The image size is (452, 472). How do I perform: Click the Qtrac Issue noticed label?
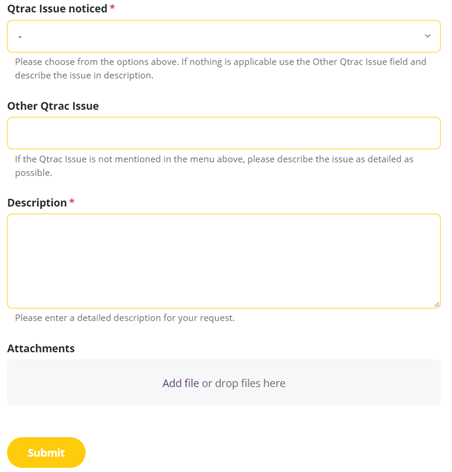[57, 9]
